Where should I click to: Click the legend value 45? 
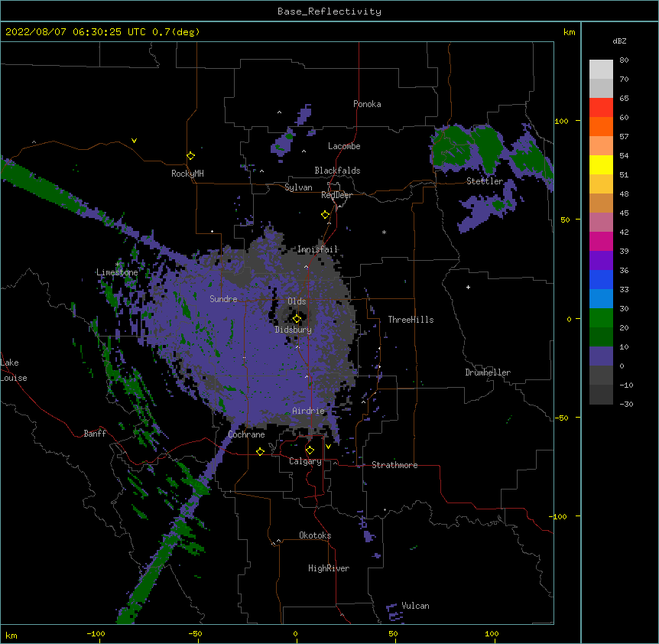(624, 213)
